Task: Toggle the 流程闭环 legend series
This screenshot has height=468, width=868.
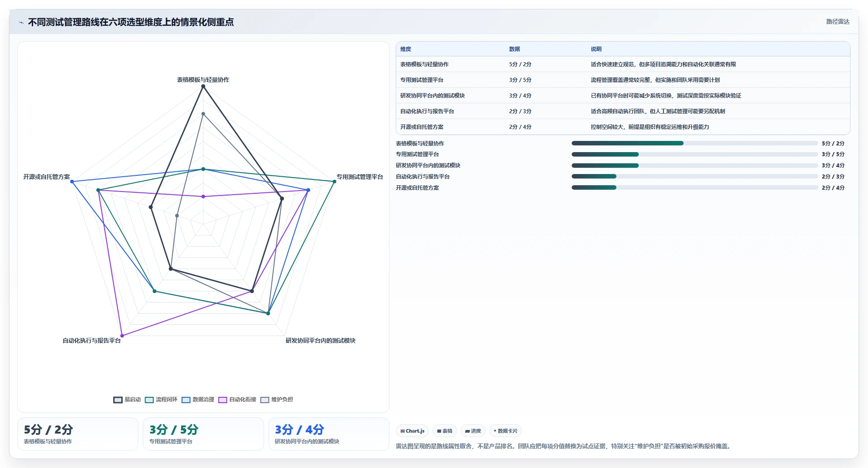Action: tap(161, 400)
